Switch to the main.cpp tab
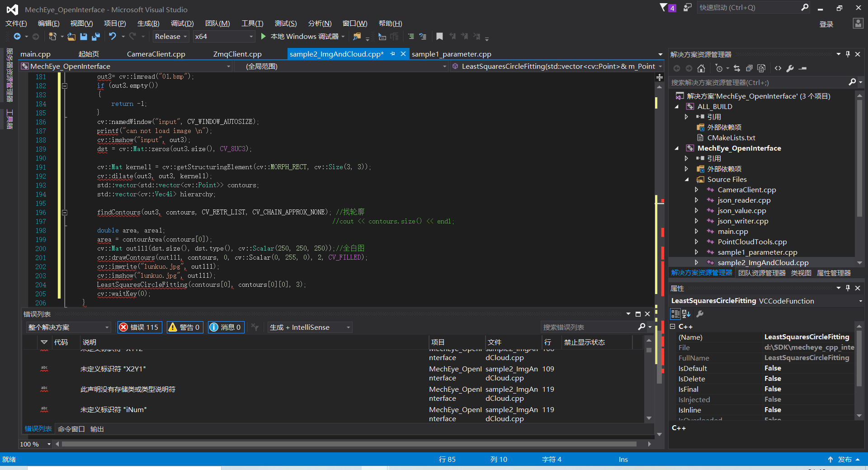This screenshot has width=868, height=470. [x=35, y=54]
